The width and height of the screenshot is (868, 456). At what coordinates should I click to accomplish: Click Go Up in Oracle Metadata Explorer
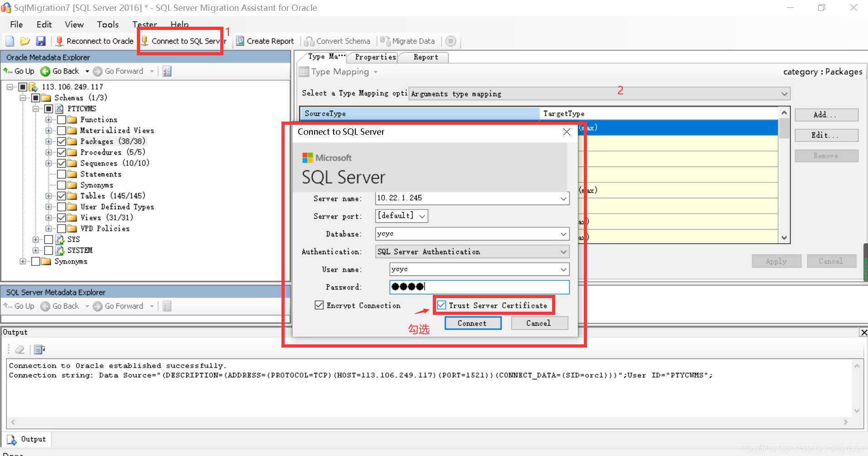pos(19,71)
